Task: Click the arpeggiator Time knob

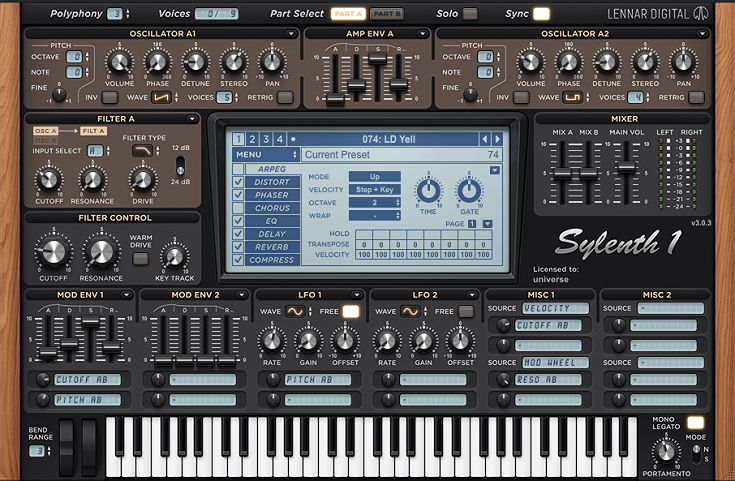Action: (428, 191)
